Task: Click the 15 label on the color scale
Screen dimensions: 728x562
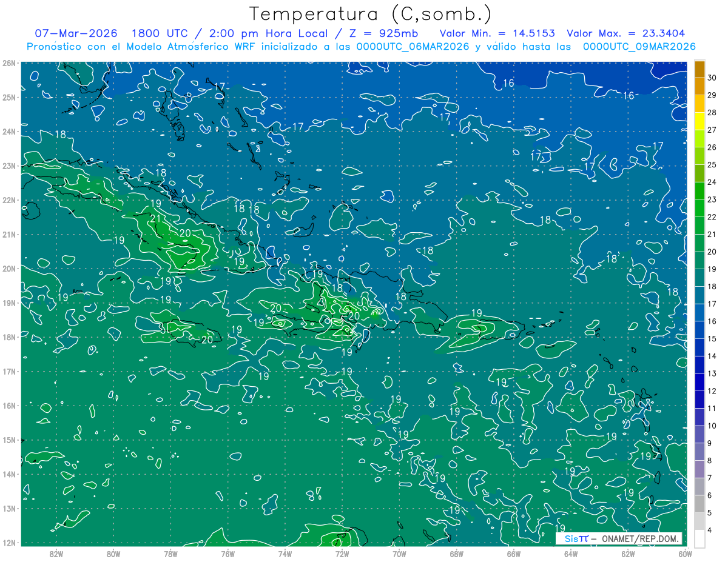Action: point(712,339)
